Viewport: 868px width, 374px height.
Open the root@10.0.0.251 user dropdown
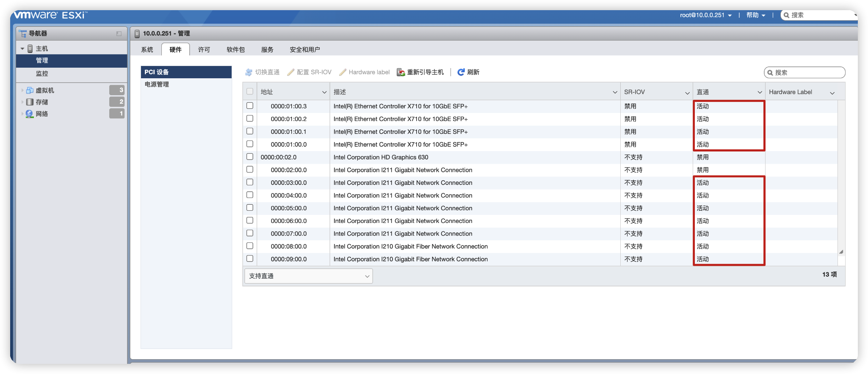coord(705,15)
